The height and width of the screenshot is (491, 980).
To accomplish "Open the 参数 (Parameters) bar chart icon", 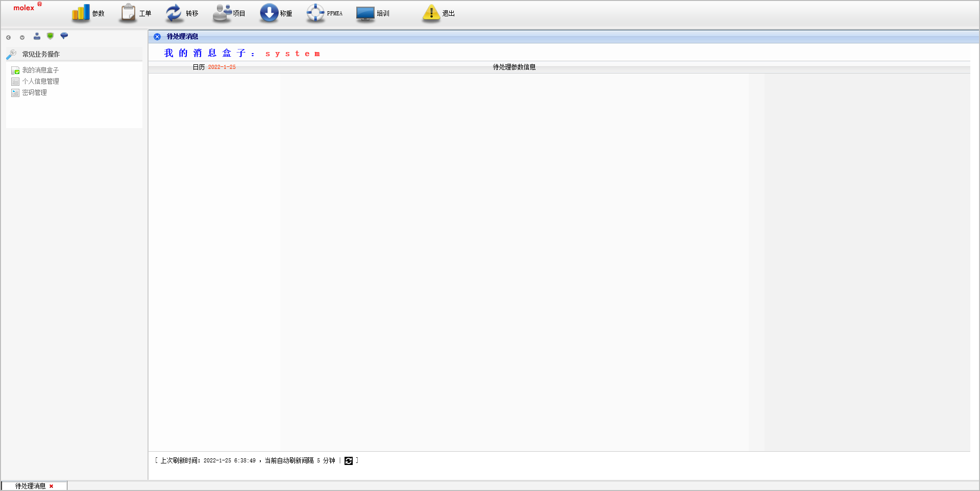I will tap(81, 13).
